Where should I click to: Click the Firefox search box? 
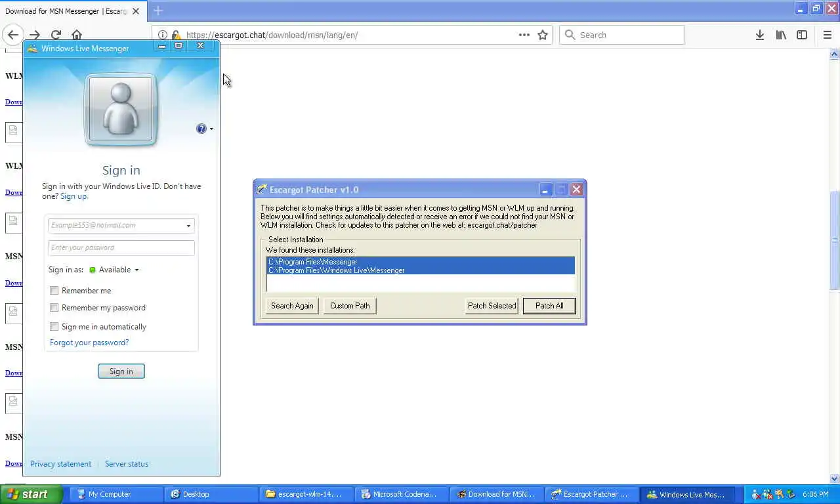[x=622, y=35]
